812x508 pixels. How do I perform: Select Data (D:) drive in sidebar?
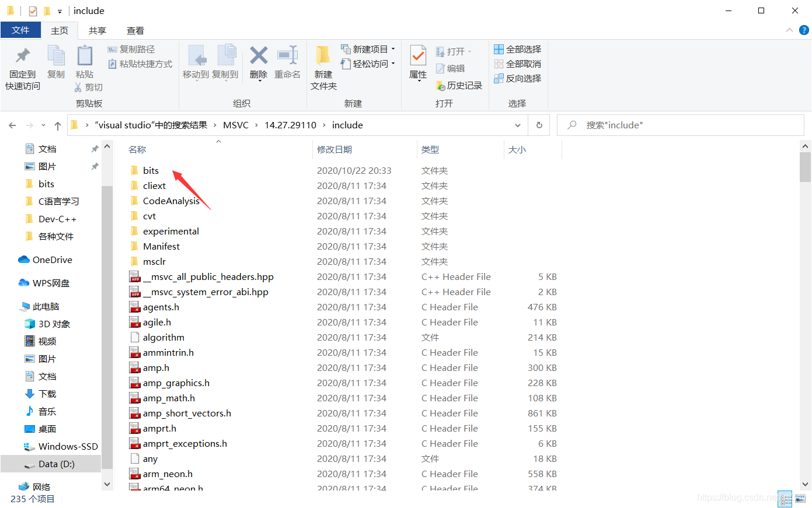pyautogui.click(x=51, y=464)
